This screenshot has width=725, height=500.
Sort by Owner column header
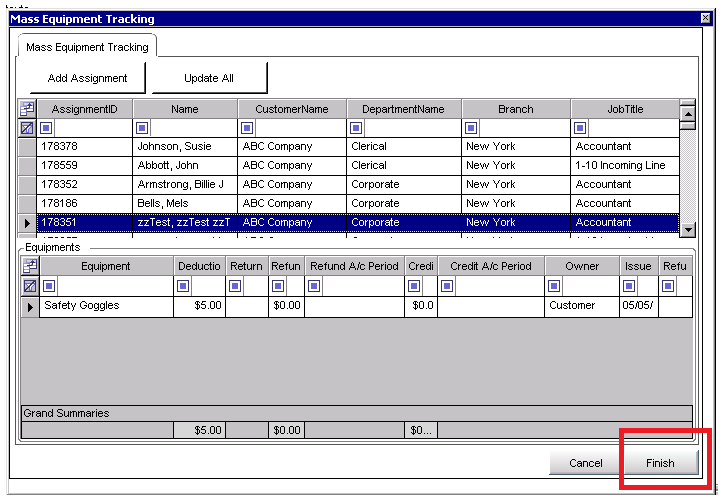coord(582,266)
